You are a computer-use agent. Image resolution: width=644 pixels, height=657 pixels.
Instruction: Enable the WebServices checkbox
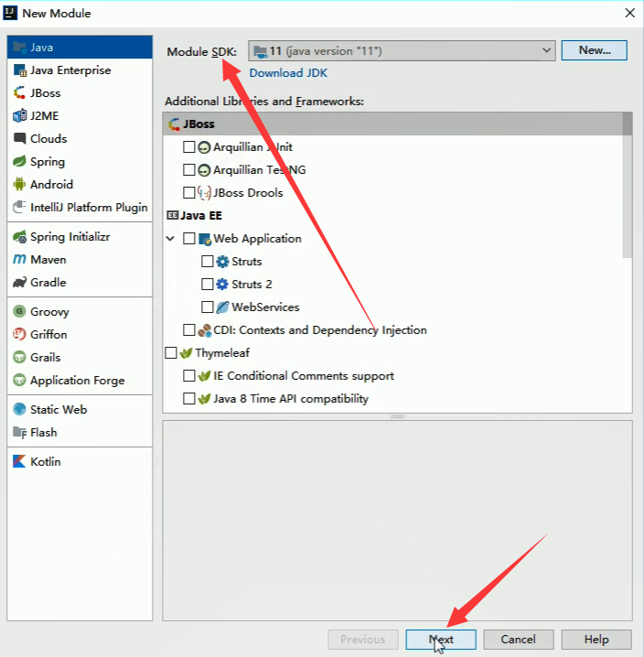[208, 307]
